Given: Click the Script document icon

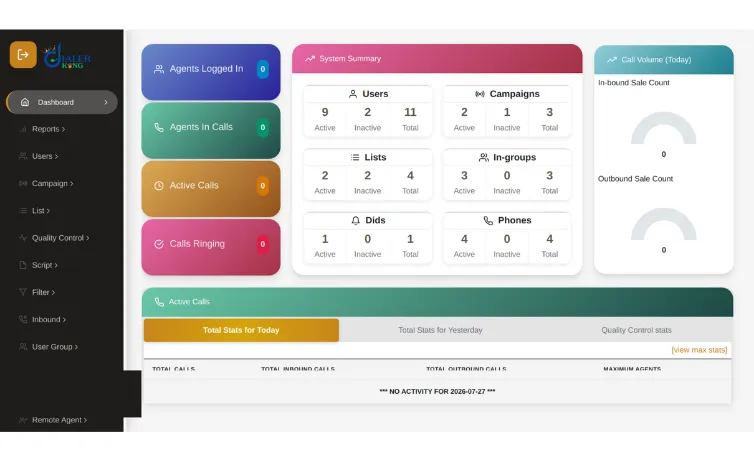Looking at the screenshot, I should point(23,265).
